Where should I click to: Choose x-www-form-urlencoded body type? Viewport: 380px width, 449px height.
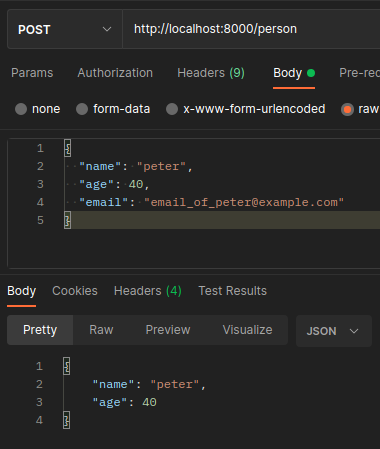click(172, 109)
